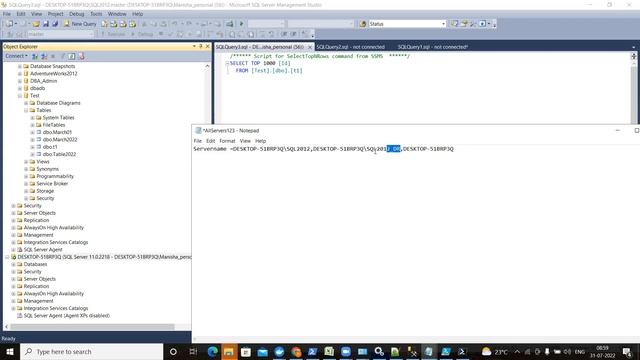Open the Debug menu in SSMS
This screenshot has width=640, height=360.
coord(76,14)
